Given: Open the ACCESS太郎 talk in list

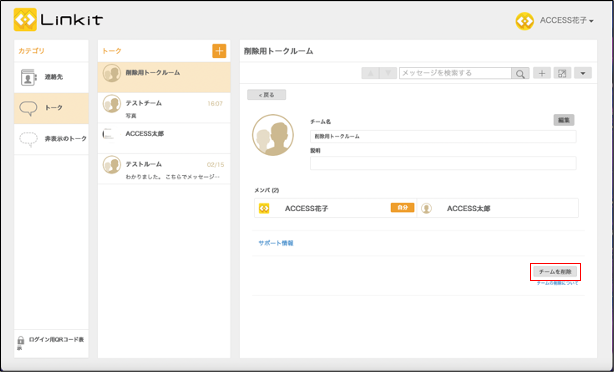Looking at the screenshot, I should point(164,139).
